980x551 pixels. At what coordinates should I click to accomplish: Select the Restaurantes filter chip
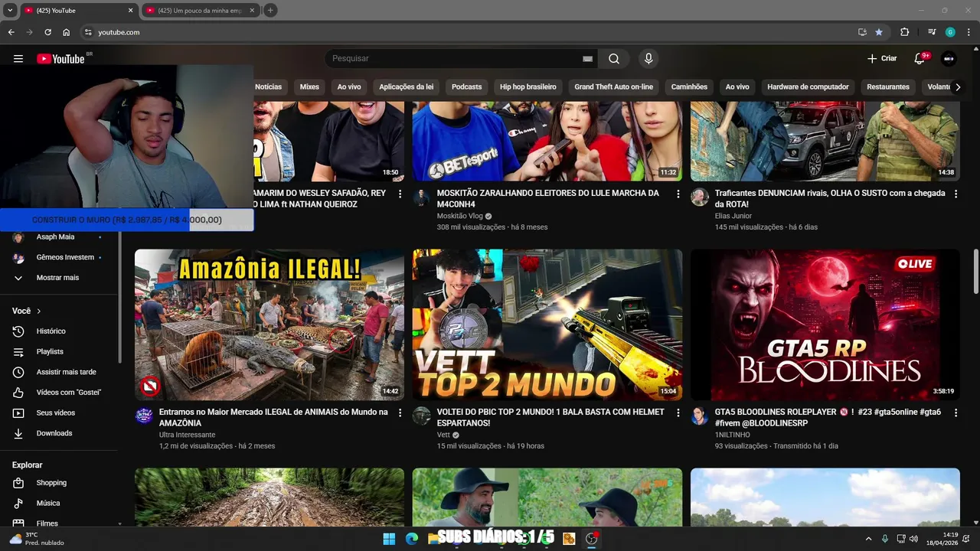tap(888, 87)
